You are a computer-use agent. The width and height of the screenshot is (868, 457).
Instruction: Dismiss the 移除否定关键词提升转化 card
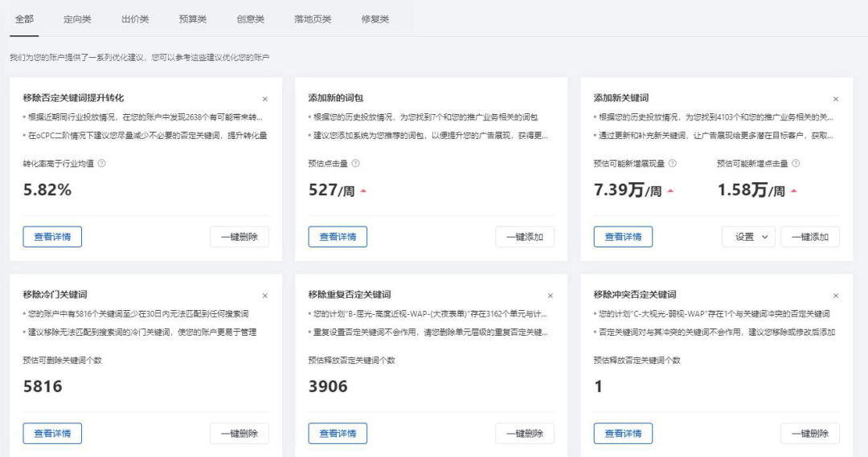point(265,99)
